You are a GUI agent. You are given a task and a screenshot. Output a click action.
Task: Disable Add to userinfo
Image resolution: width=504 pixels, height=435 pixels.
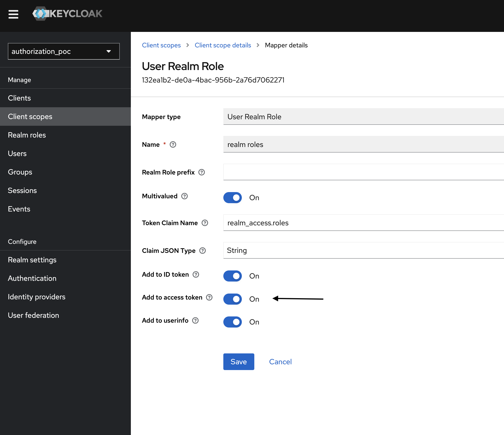click(232, 322)
